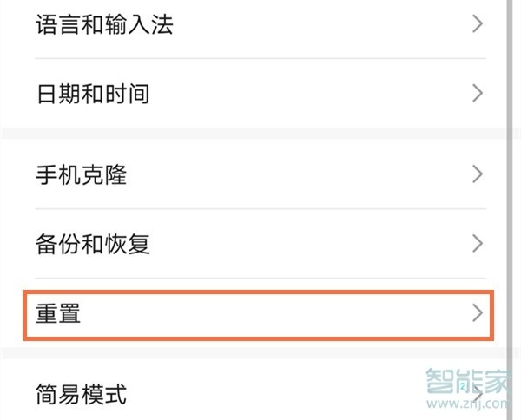Click chevron arrow beside 日期和时间
The height and width of the screenshot is (420, 521).
coord(477,93)
